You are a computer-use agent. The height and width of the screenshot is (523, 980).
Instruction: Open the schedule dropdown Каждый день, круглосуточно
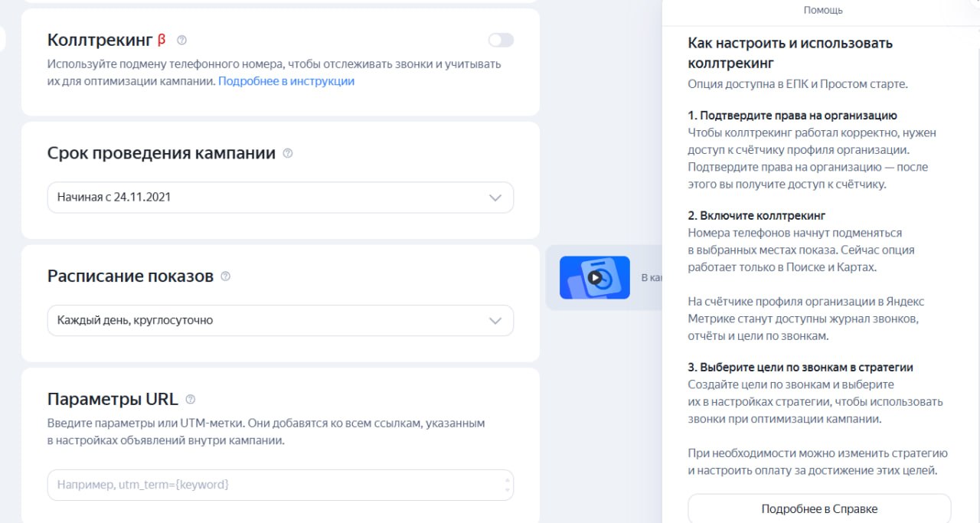point(280,321)
